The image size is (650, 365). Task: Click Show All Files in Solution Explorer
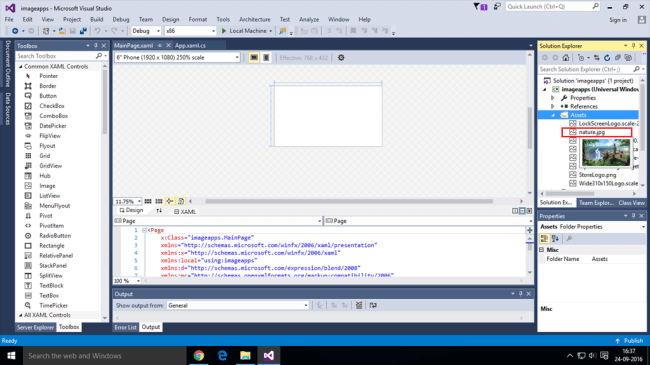pyautogui.click(x=628, y=58)
